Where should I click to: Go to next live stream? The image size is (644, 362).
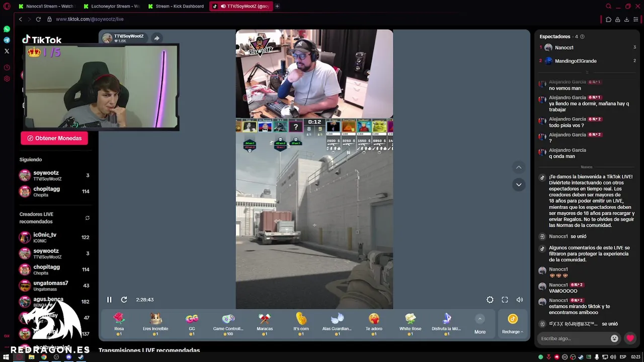coord(519,185)
